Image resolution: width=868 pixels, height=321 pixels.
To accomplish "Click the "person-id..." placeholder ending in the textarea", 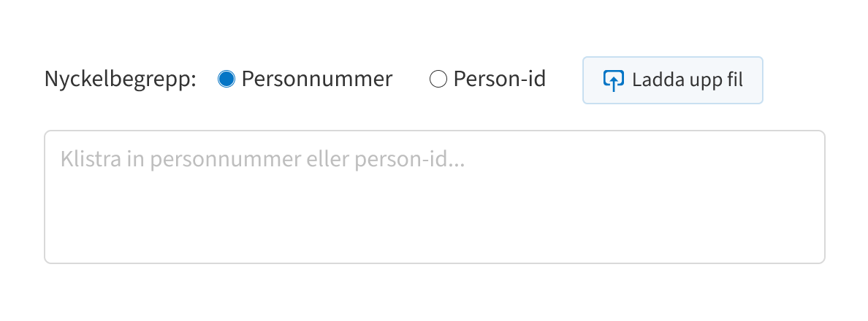I will pyautogui.click(x=410, y=159).
